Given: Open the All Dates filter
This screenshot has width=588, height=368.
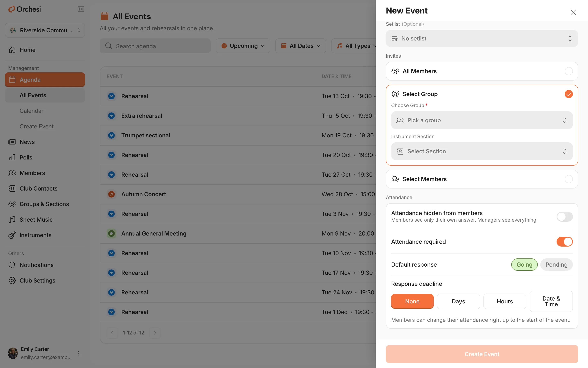Looking at the screenshot, I should [301, 46].
